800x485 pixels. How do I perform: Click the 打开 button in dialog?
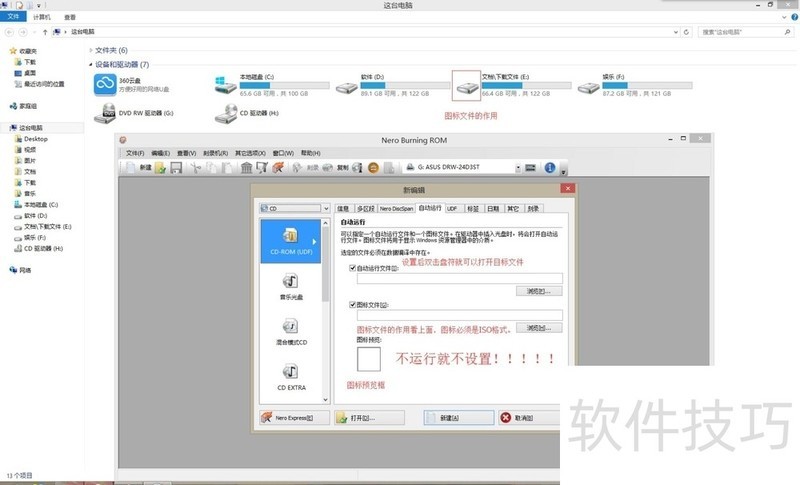tap(369, 418)
